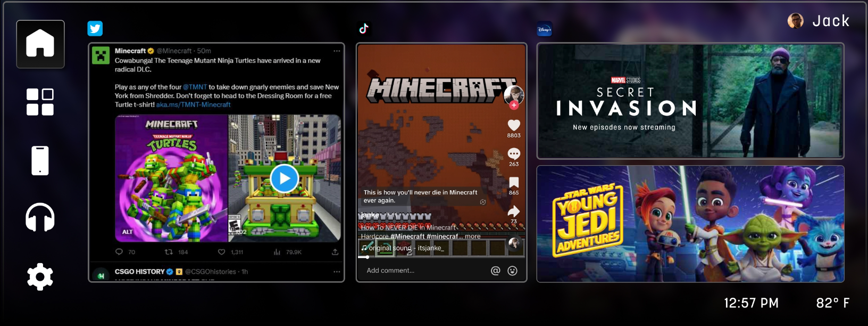Click the Add comment field
The image size is (868, 326).
tap(420, 271)
